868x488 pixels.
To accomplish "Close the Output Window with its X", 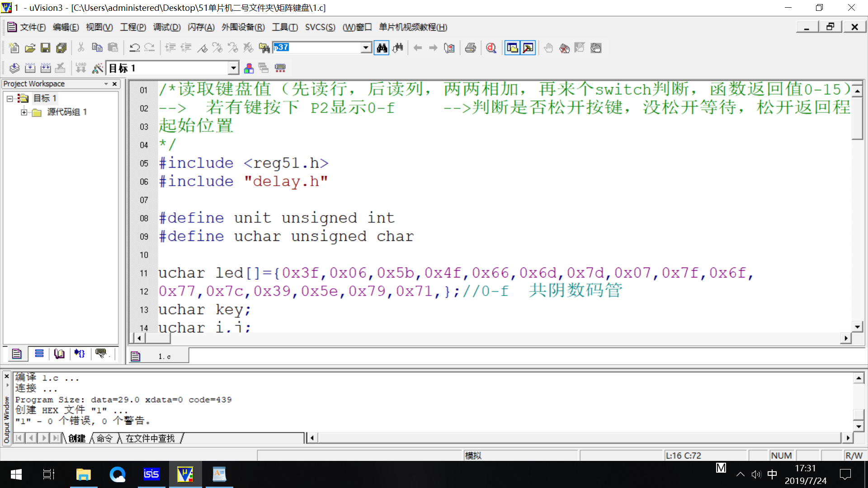I will click(7, 376).
